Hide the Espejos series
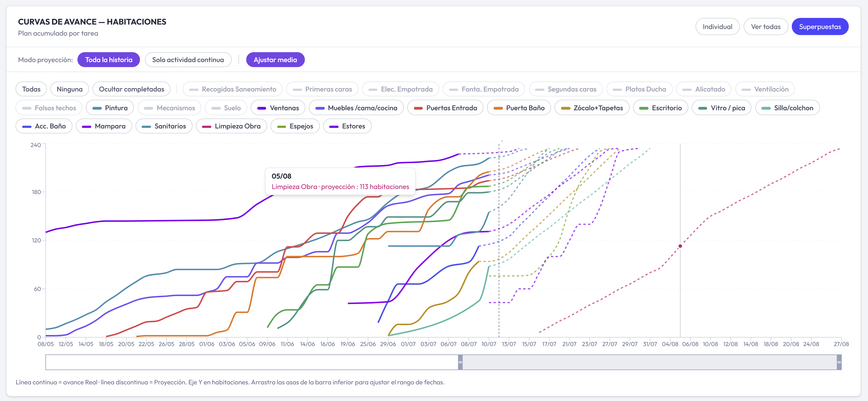 [x=295, y=126]
